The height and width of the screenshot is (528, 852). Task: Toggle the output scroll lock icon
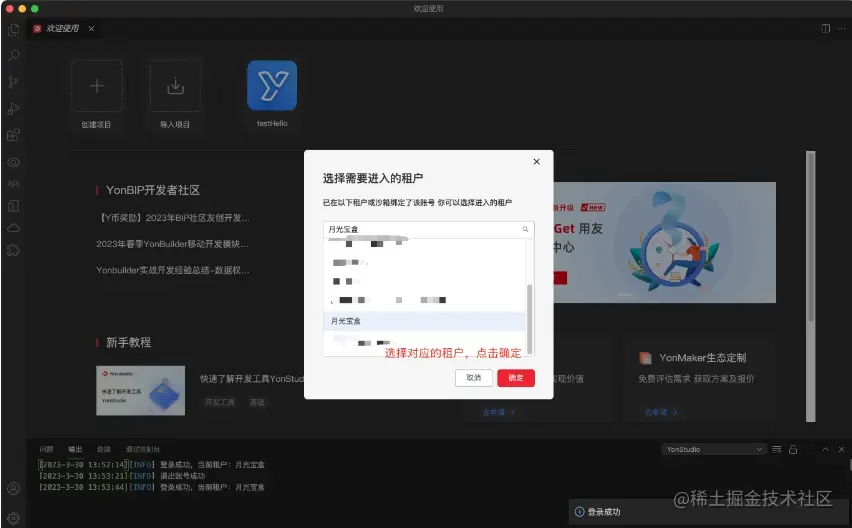click(793, 449)
